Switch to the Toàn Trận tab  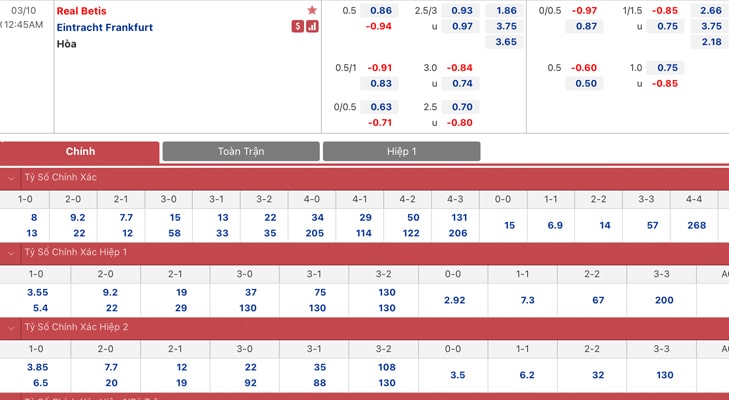coord(241,151)
